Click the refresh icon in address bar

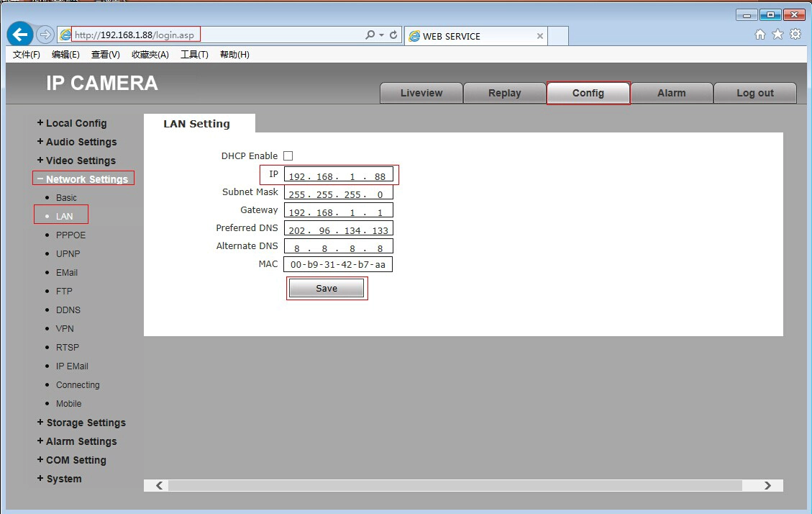pos(393,35)
